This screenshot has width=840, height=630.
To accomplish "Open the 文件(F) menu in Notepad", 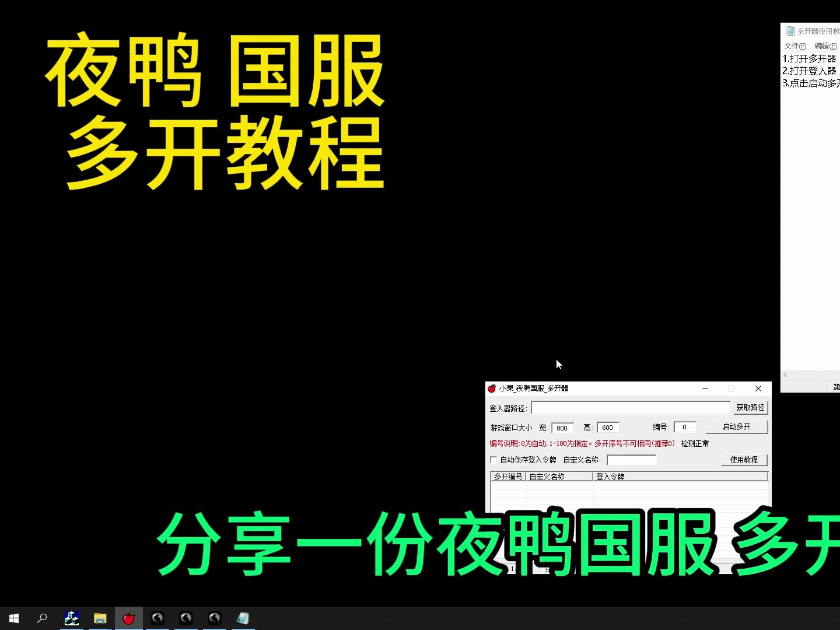I will 795,46.
